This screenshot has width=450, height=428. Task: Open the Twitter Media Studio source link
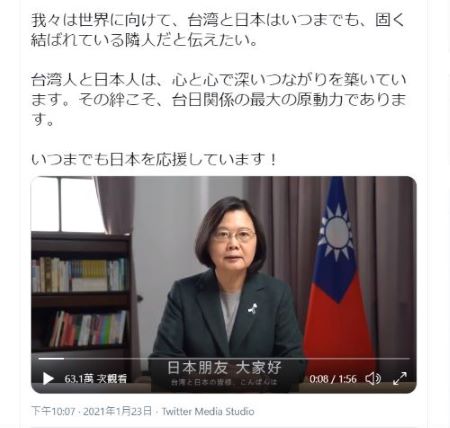[x=208, y=411]
